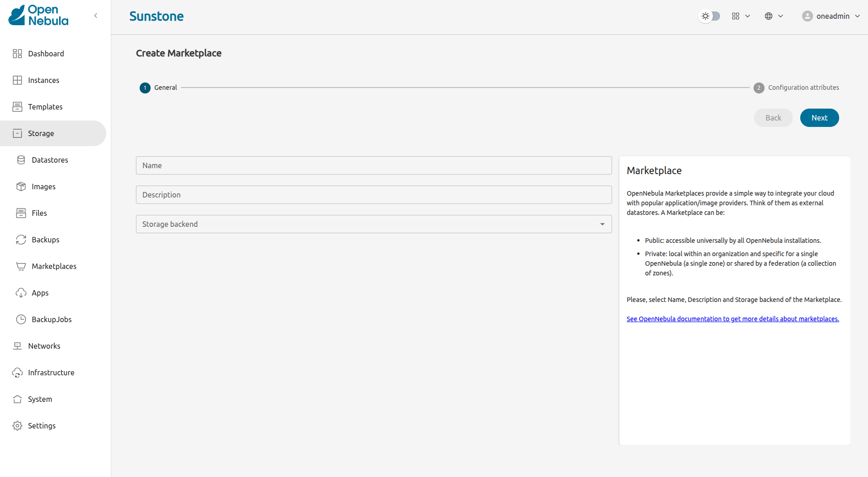This screenshot has height=477, width=868.
Task: Open the OpenNebula marketplaces documentation link
Action: tap(732, 318)
